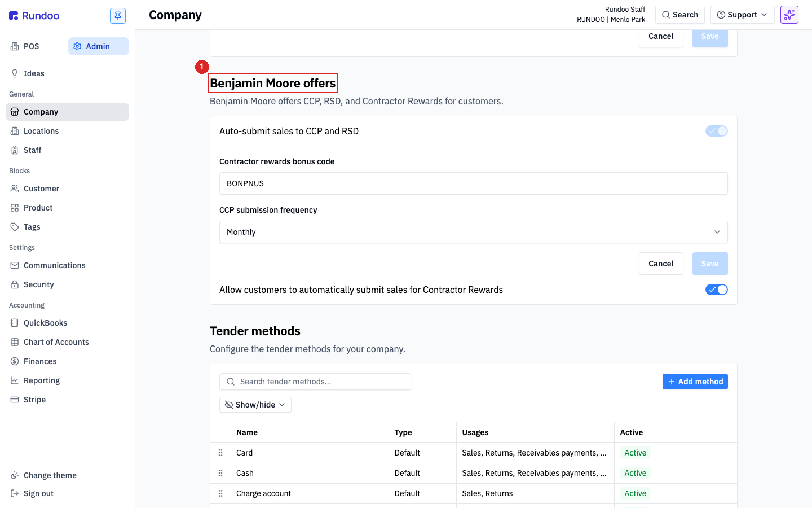812x508 pixels.
Task: Click the drag handle for Cash row
Action: click(220, 473)
